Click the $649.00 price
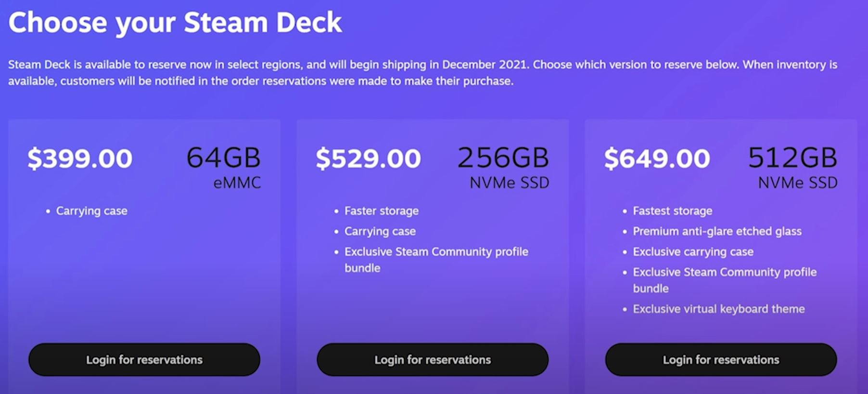868x394 pixels. click(x=657, y=158)
